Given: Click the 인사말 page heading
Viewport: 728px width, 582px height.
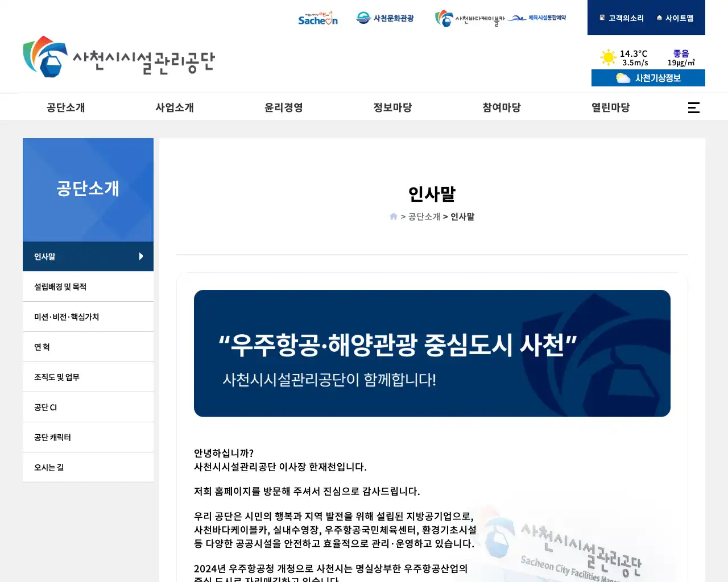Looking at the screenshot, I should 432,194.
